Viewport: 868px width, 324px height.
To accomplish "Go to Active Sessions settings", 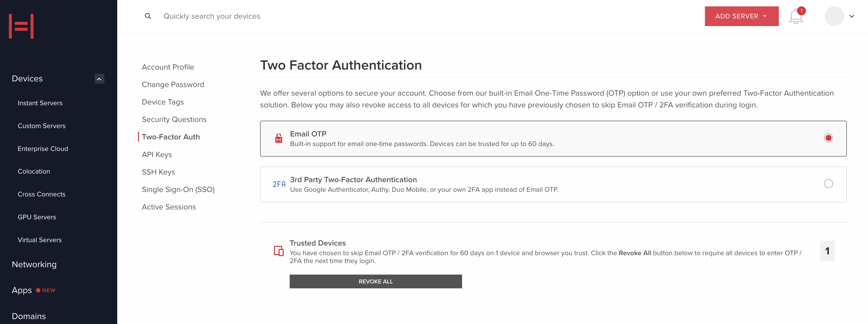I will pos(168,207).
